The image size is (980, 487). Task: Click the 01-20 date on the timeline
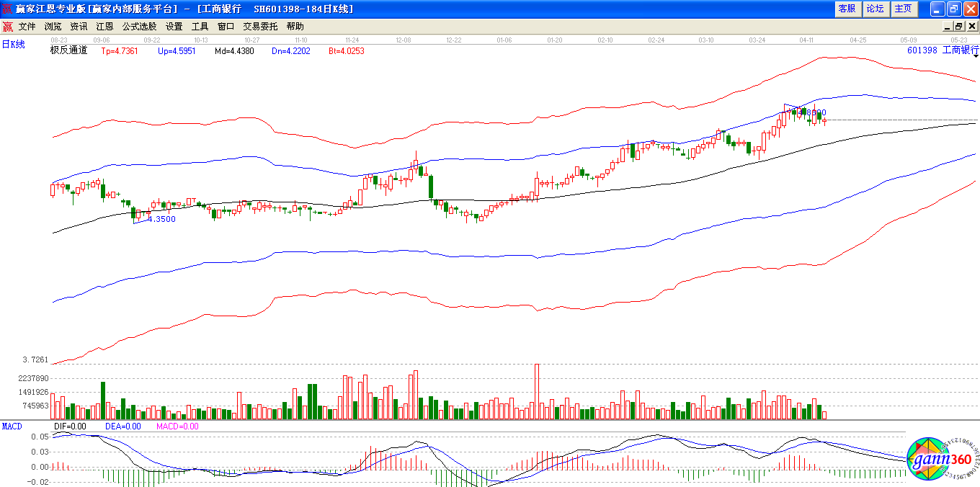pyautogui.click(x=554, y=40)
